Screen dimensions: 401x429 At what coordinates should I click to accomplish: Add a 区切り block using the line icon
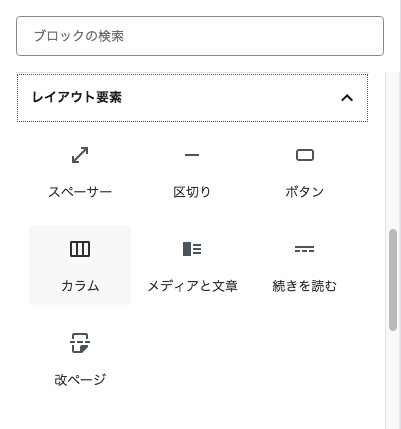(192, 155)
